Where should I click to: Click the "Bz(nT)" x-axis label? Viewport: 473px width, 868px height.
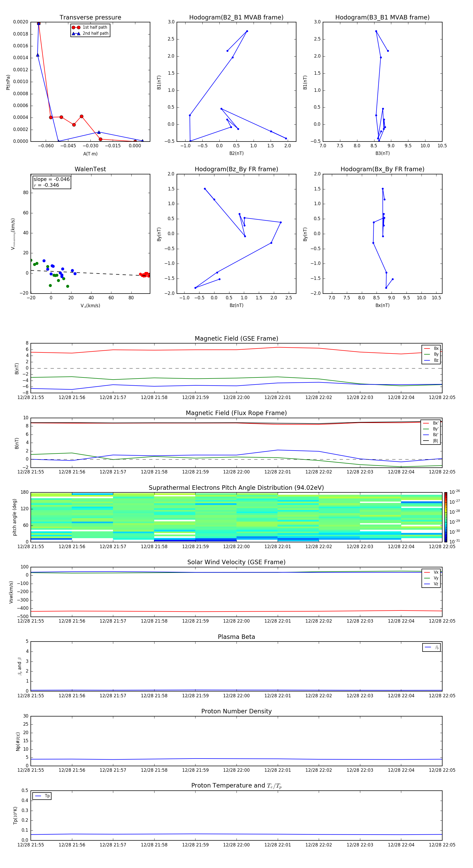click(x=236, y=305)
